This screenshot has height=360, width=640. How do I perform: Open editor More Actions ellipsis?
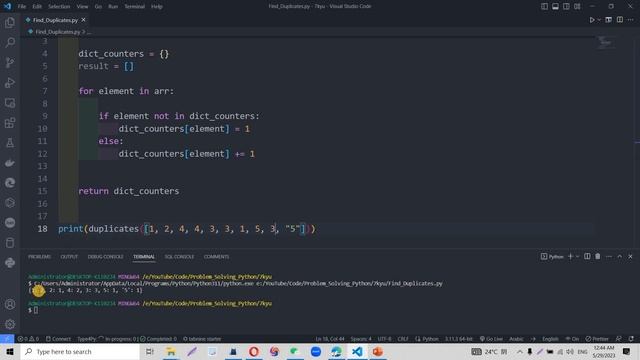631,20
